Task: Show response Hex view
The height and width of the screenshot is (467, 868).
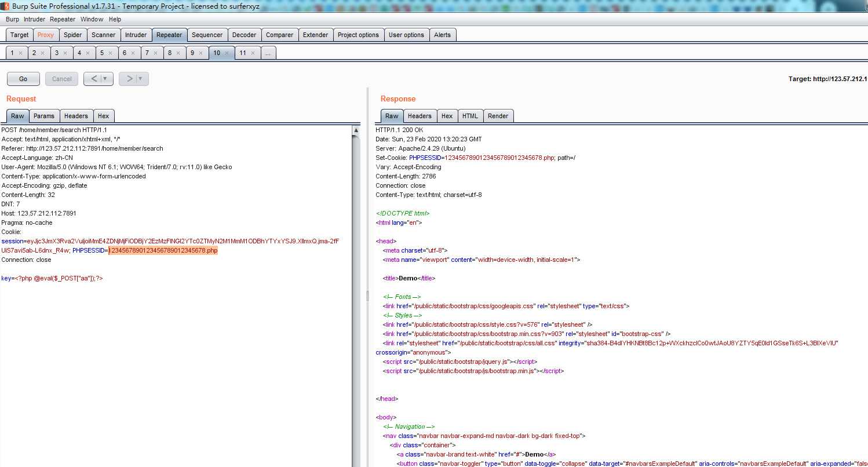Action: point(447,116)
